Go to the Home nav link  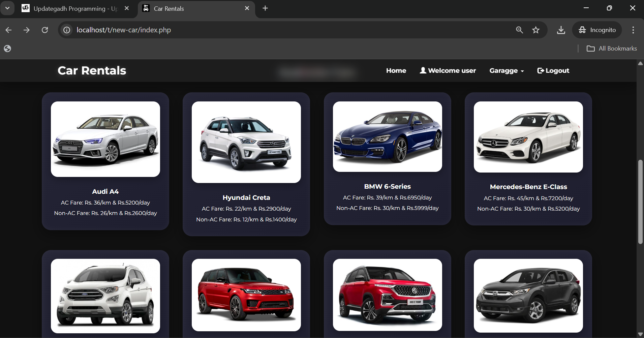396,70
